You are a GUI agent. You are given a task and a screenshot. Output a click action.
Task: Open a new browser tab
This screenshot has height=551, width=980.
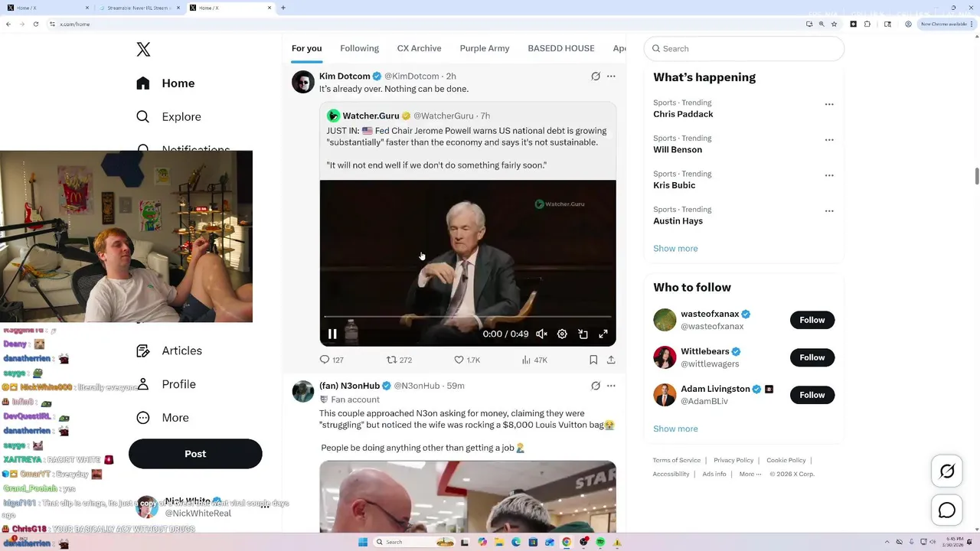click(283, 8)
